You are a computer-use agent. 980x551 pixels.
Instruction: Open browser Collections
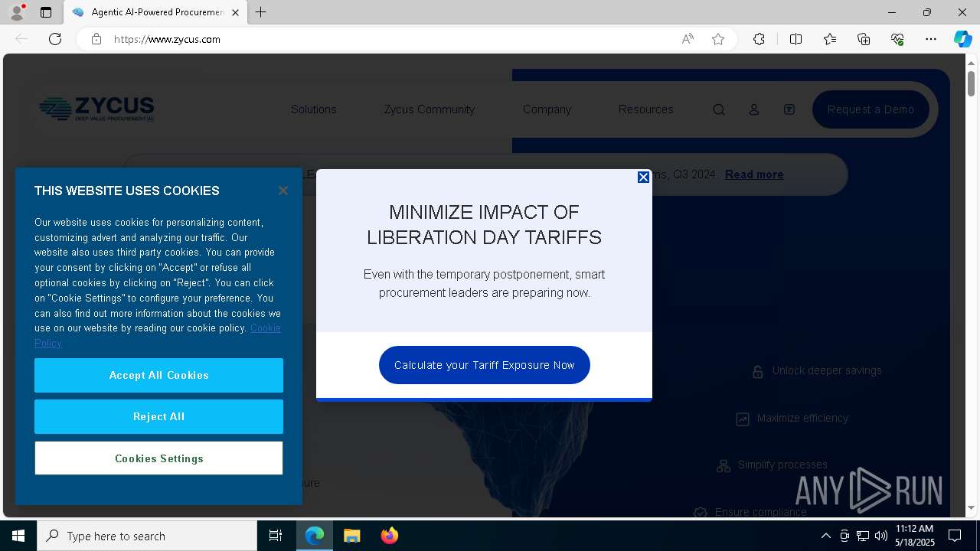(x=864, y=39)
